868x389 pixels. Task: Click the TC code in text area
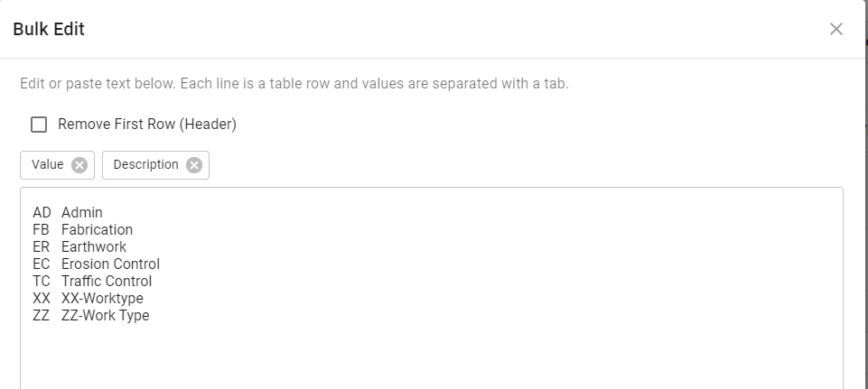[x=42, y=282]
